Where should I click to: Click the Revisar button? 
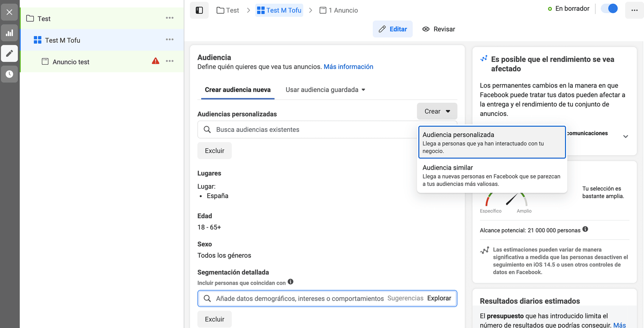(438, 29)
